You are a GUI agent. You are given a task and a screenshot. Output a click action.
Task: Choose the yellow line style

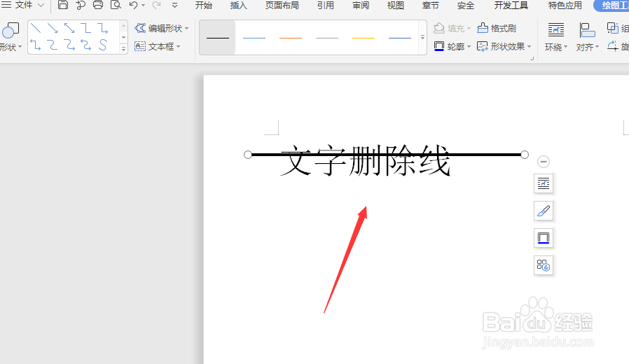pos(364,38)
